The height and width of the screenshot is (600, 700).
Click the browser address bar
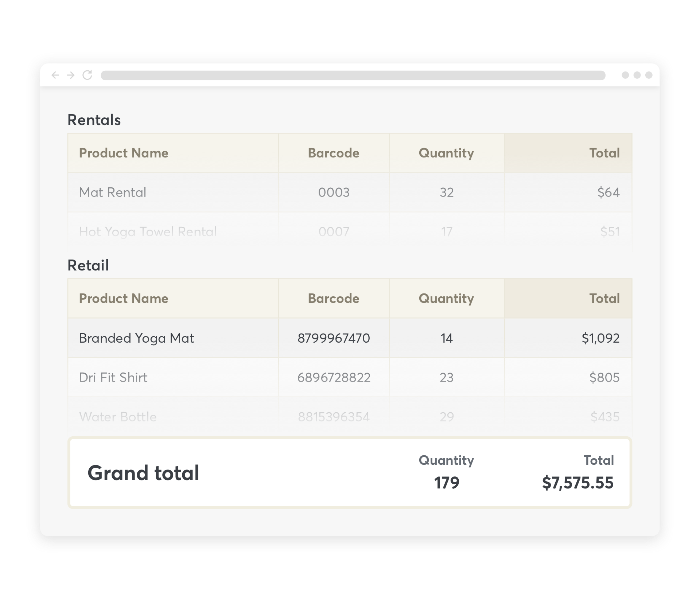[353, 75]
